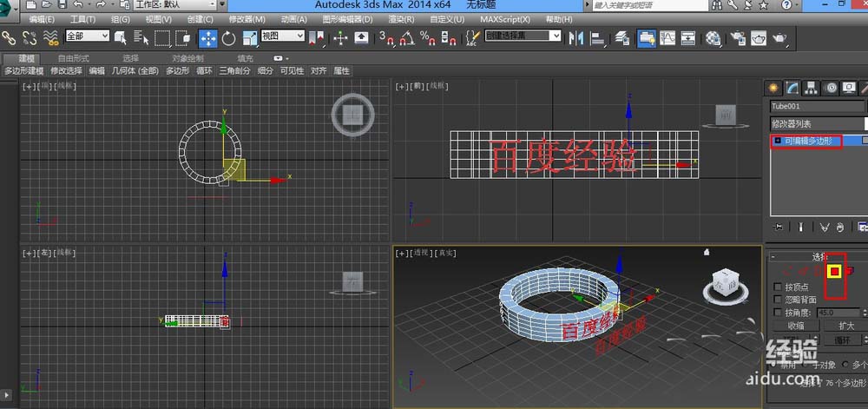Open the 创建选择集 named selection dropdown
The width and height of the screenshot is (868, 409).
(x=523, y=36)
